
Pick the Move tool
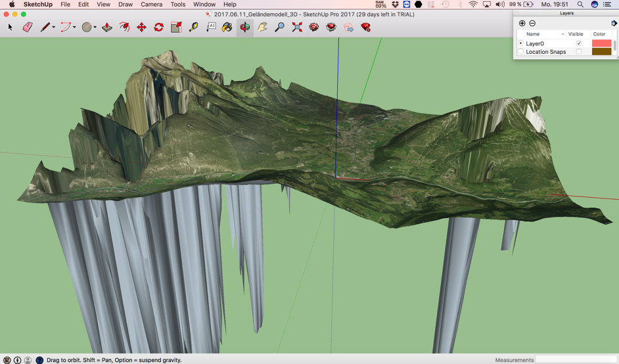[141, 28]
